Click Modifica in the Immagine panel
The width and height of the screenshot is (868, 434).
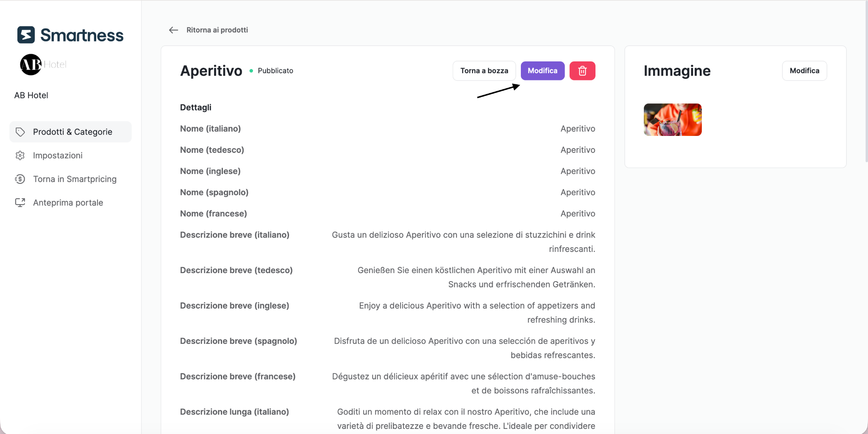click(804, 71)
